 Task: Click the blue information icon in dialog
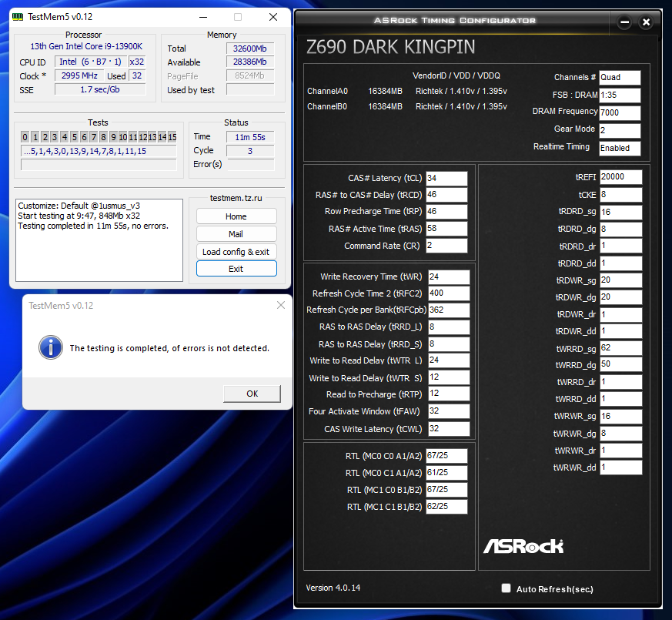click(51, 347)
